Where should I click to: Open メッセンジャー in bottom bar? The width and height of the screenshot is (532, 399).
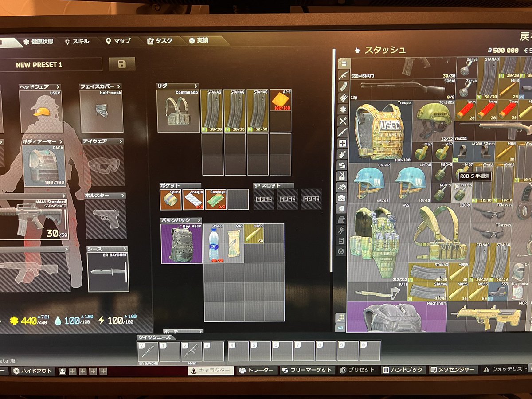[453, 370]
